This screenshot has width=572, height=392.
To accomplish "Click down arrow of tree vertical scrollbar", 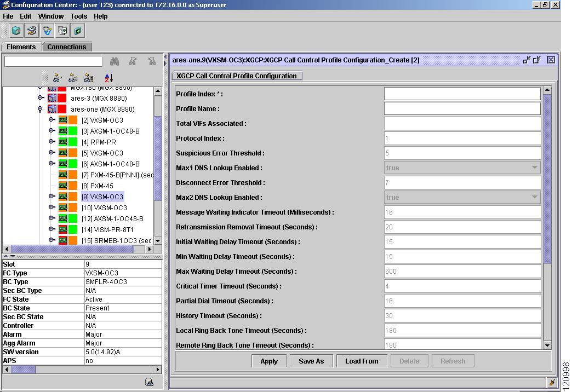I will pyautogui.click(x=158, y=241).
